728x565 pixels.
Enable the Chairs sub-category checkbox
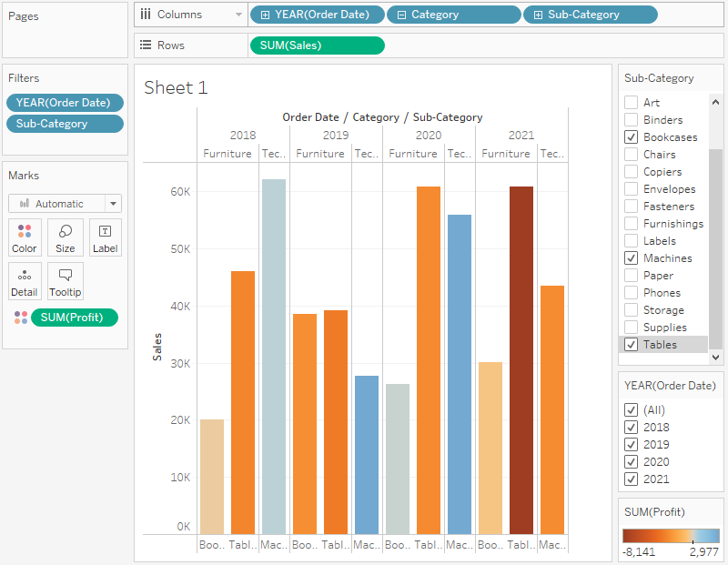tap(631, 155)
